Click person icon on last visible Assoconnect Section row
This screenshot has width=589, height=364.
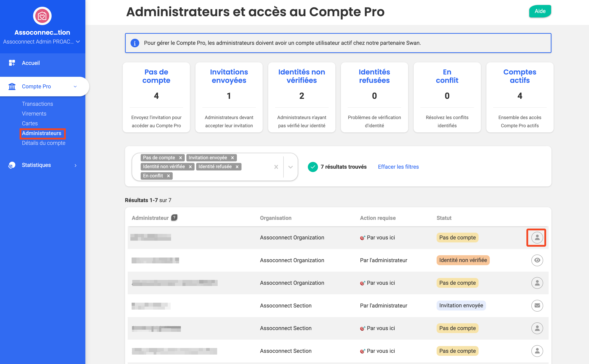pos(537,351)
